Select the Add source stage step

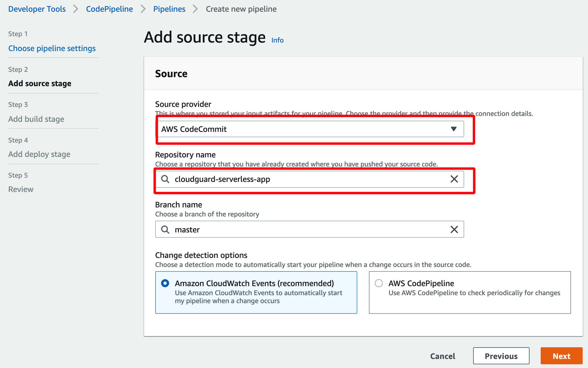pyautogui.click(x=40, y=83)
